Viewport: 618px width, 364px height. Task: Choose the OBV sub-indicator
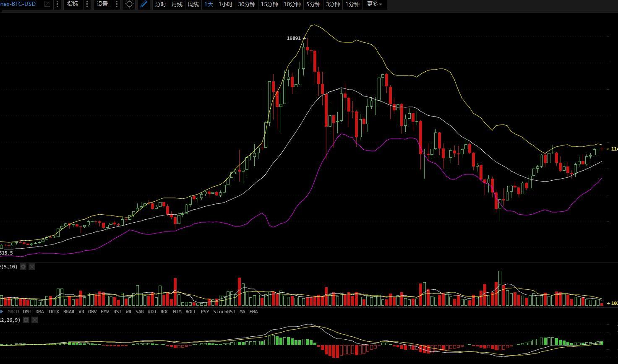(x=92, y=312)
